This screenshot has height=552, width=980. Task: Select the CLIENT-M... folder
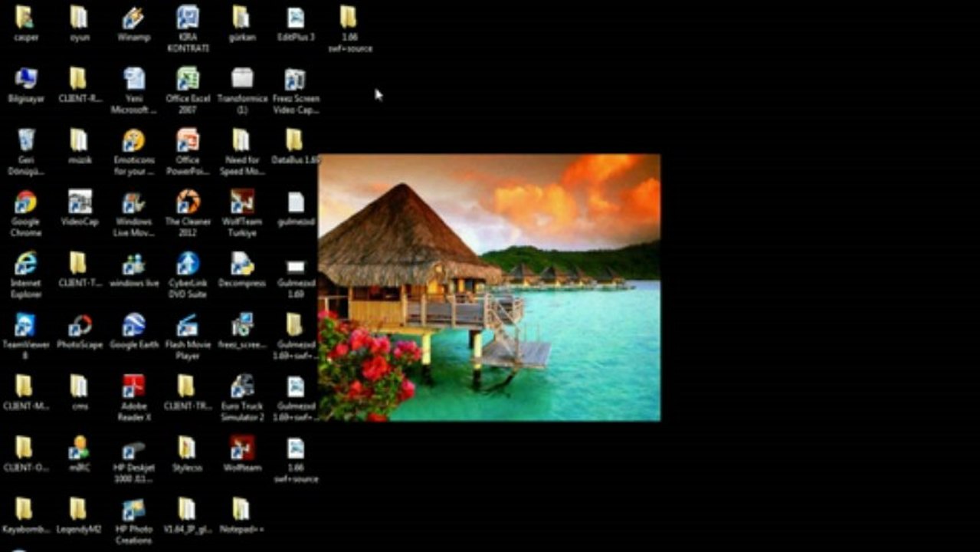point(25,386)
